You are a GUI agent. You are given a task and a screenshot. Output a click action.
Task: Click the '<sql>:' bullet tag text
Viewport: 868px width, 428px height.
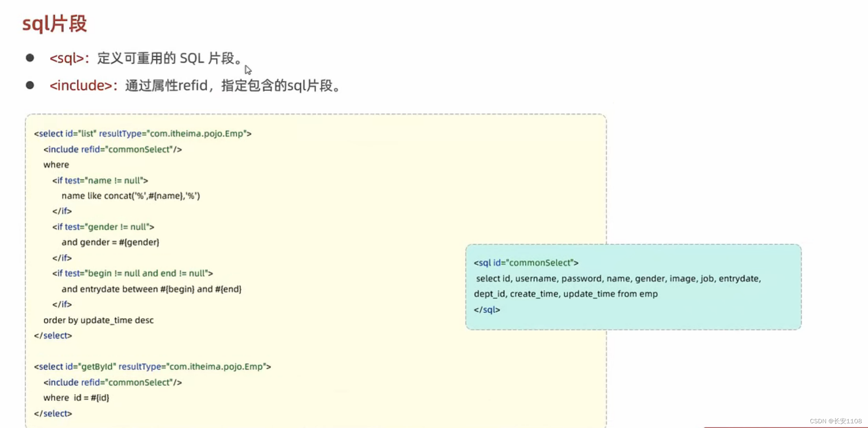coord(70,58)
